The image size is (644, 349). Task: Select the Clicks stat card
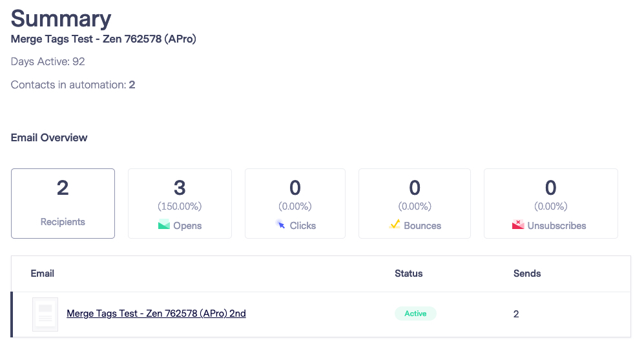(x=295, y=203)
